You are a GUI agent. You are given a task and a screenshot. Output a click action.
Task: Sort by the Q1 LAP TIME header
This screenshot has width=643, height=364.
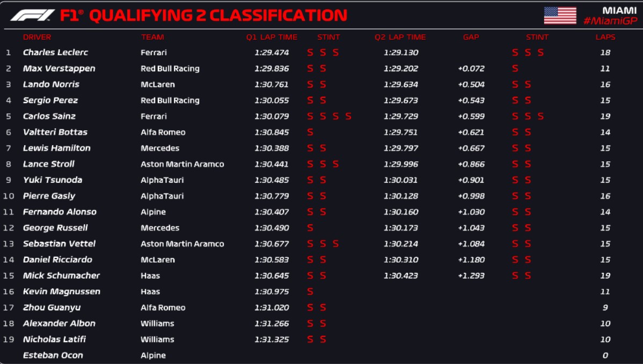[272, 38]
